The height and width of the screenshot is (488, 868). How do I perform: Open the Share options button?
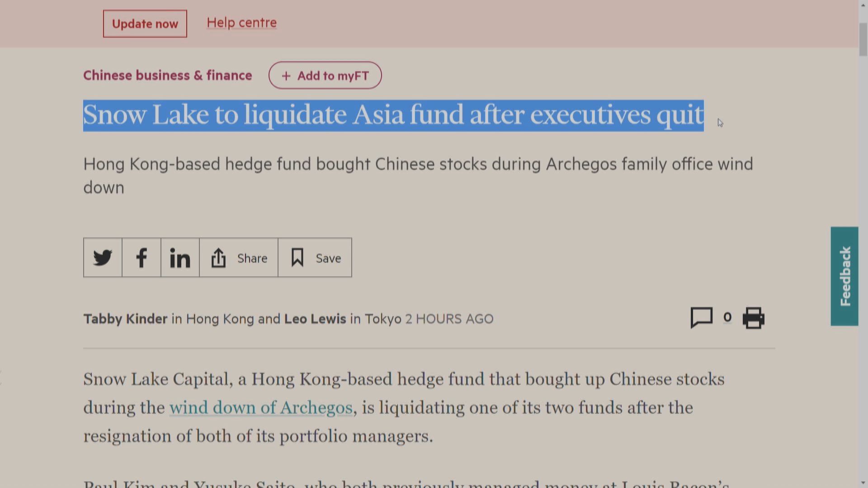239,258
